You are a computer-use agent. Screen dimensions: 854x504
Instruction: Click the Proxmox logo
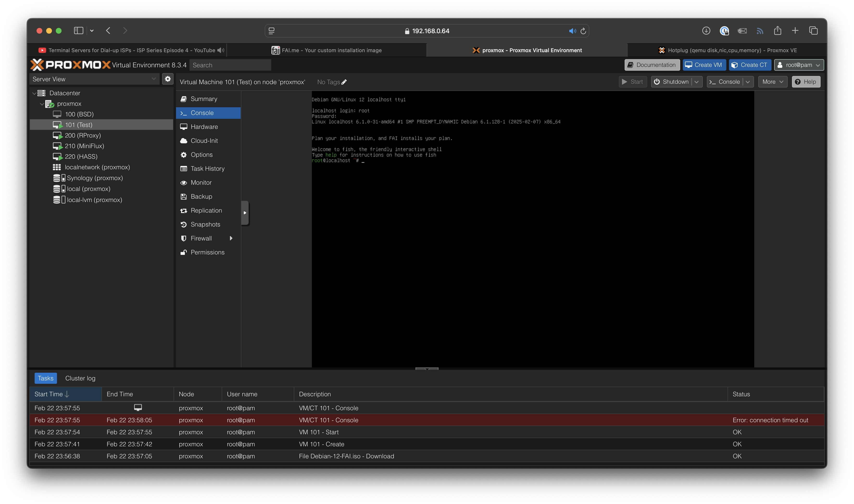coord(70,64)
